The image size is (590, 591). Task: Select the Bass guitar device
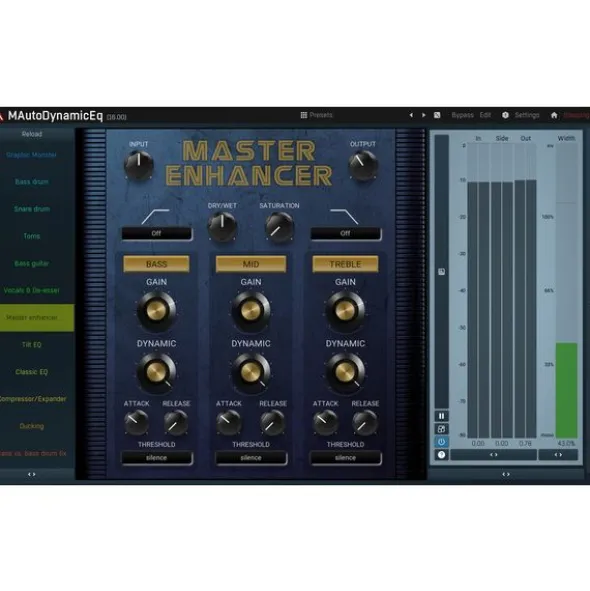click(32, 263)
